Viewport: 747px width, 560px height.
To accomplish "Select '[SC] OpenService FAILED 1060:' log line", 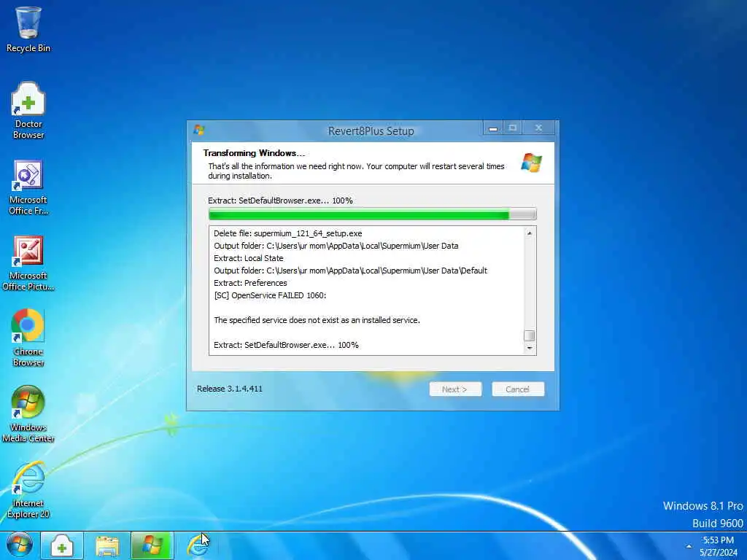I will click(270, 295).
